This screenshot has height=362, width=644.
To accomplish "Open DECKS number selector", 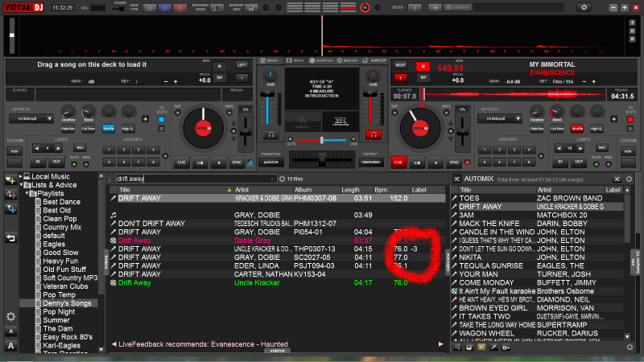I will click(415, 7).
